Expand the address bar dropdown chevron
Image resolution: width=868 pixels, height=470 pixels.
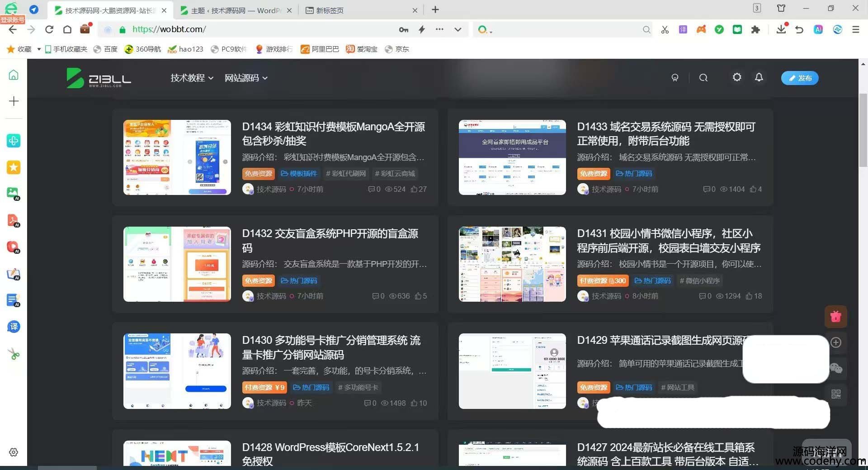458,29
